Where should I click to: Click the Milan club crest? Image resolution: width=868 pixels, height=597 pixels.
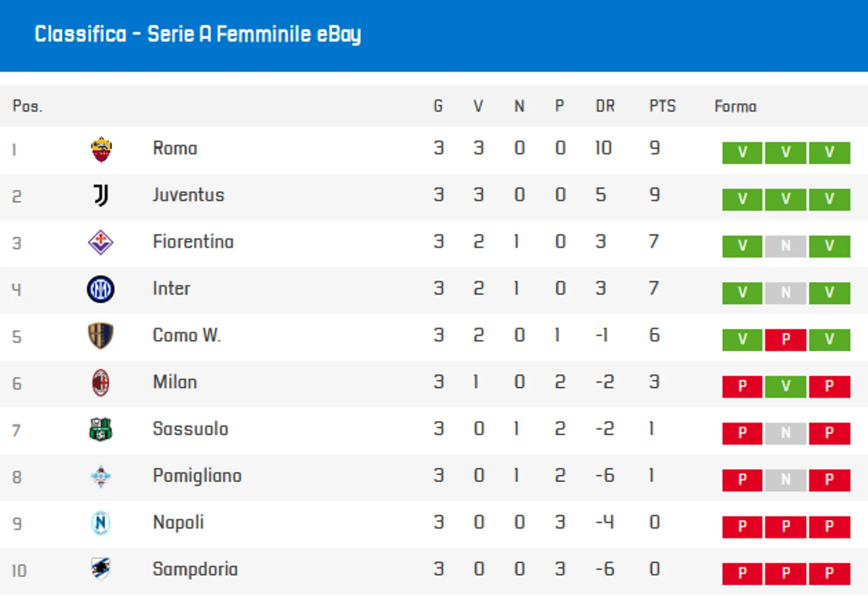point(100,383)
